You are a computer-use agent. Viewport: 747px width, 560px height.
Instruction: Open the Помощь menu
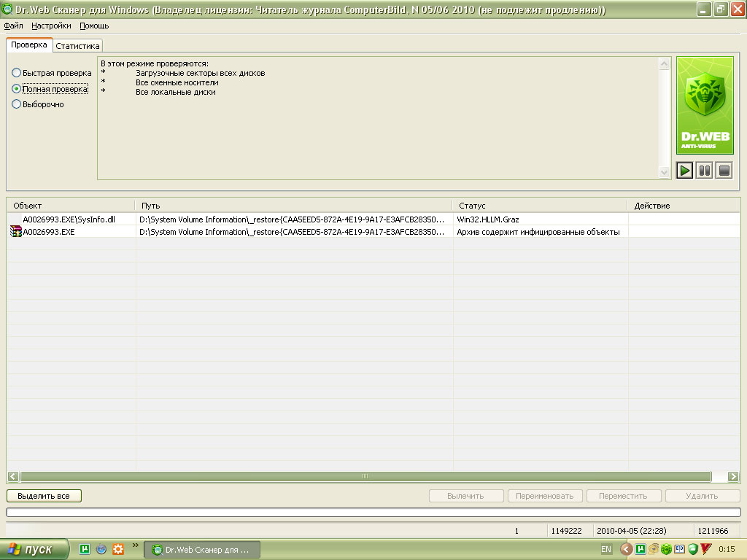(94, 26)
